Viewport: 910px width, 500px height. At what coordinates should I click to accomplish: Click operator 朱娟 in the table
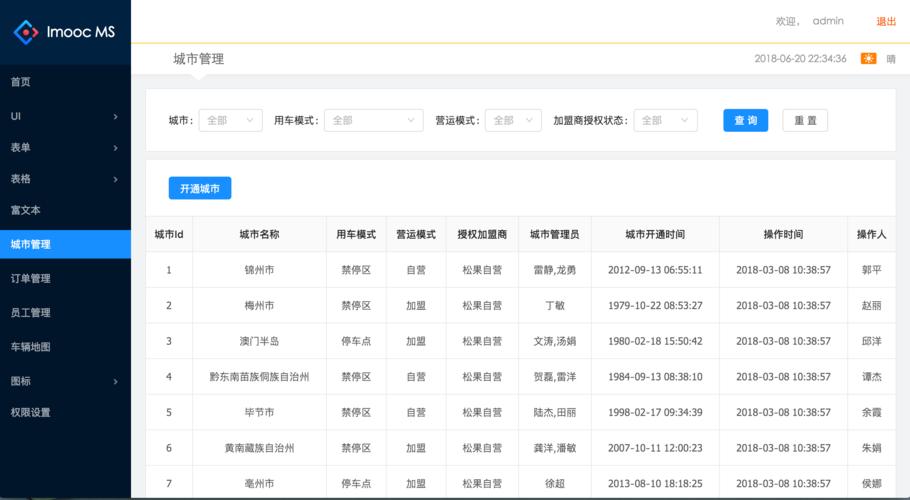[872, 448]
